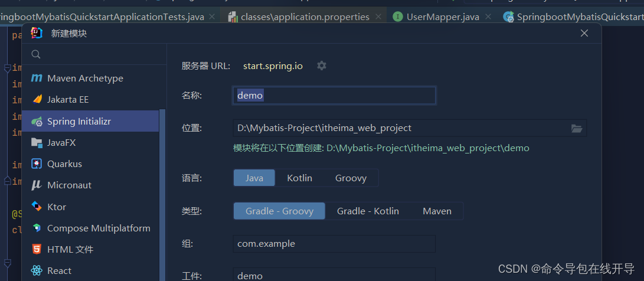This screenshot has width=644, height=281.
Task: Select Ktor generator
Action: tap(90, 207)
